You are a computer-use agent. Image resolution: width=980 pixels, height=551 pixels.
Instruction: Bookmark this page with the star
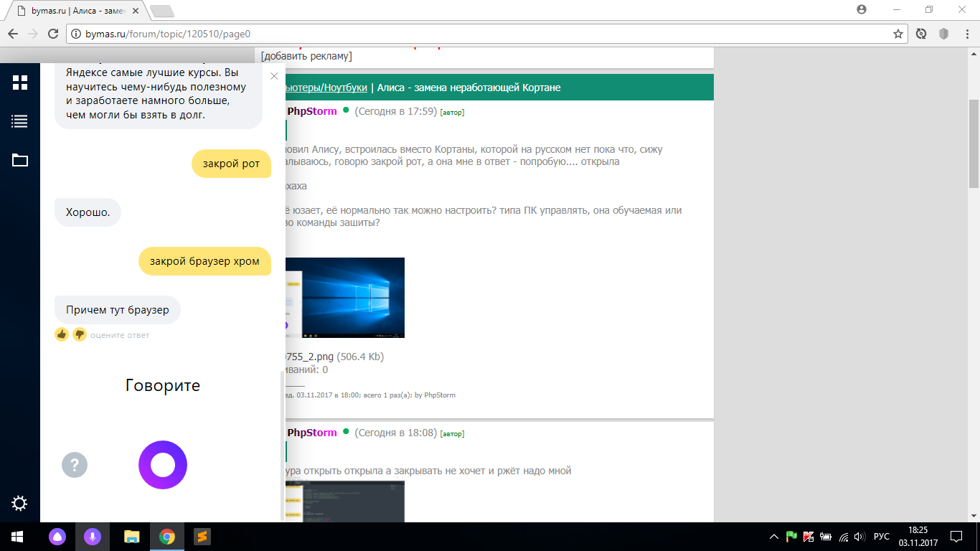point(898,34)
